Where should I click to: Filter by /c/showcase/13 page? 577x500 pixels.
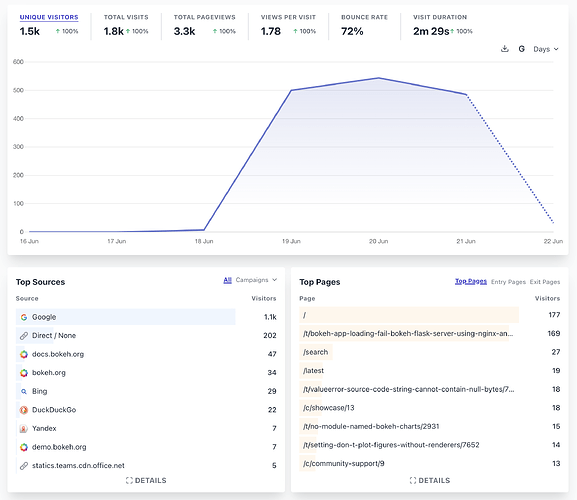pyautogui.click(x=430, y=408)
